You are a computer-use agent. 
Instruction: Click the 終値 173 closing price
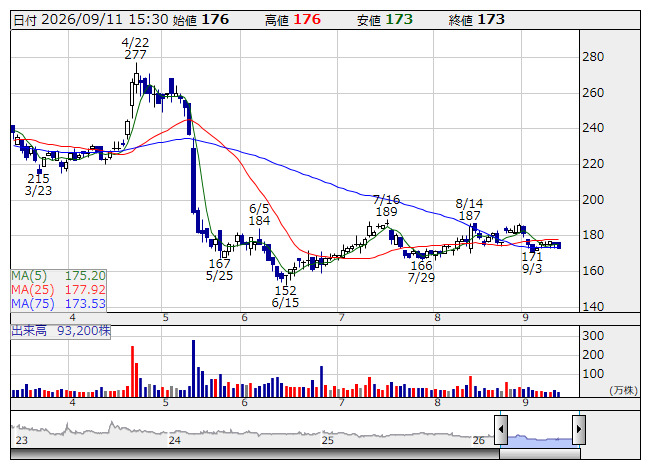pyautogui.click(x=476, y=20)
